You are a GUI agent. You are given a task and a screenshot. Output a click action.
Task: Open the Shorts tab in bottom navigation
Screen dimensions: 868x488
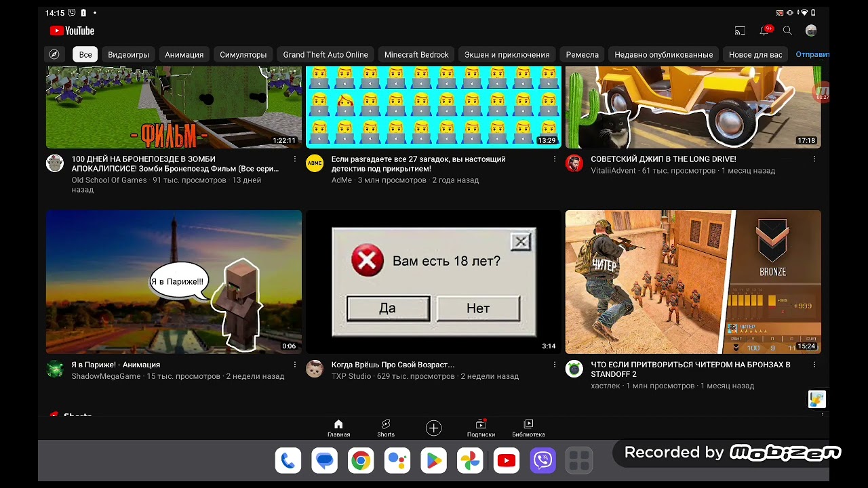pyautogui.click(x=386, y=428)
